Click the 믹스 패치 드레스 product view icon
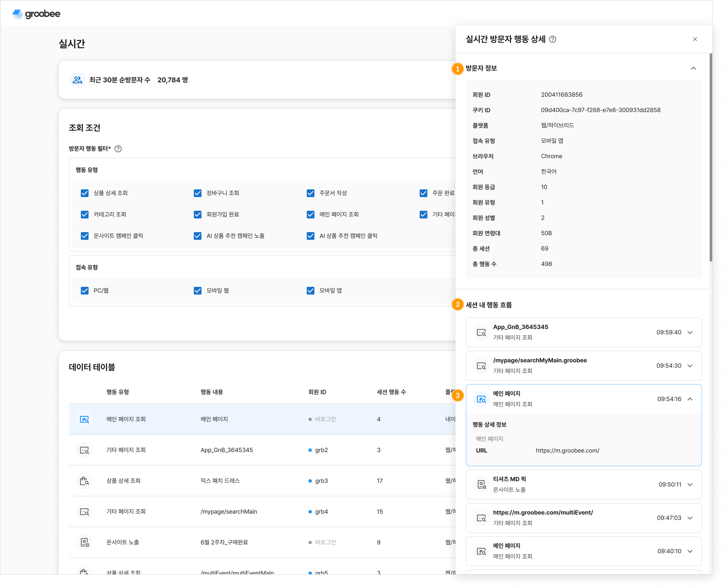Screen dimensions: 726x588 pos(84,481)
